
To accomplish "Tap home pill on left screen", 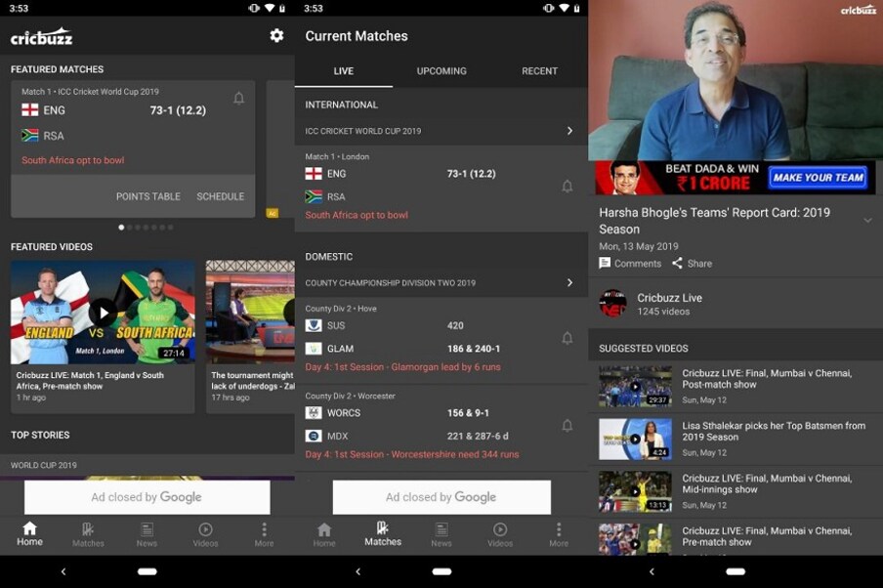I will pyautogui.click(x=147, y=571).
